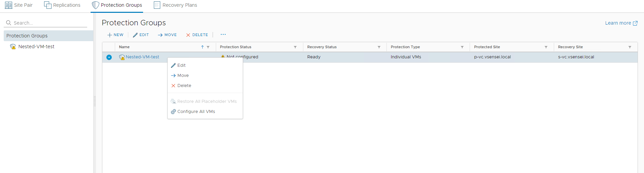Image resolution: width=644 pixels, height=173 pixels.
Task: Click the Site Pair building icon
Action: [x=8, y=5]
